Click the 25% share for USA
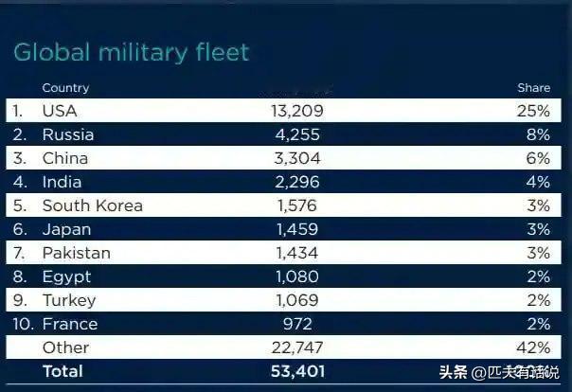 [x=533, y=111]
